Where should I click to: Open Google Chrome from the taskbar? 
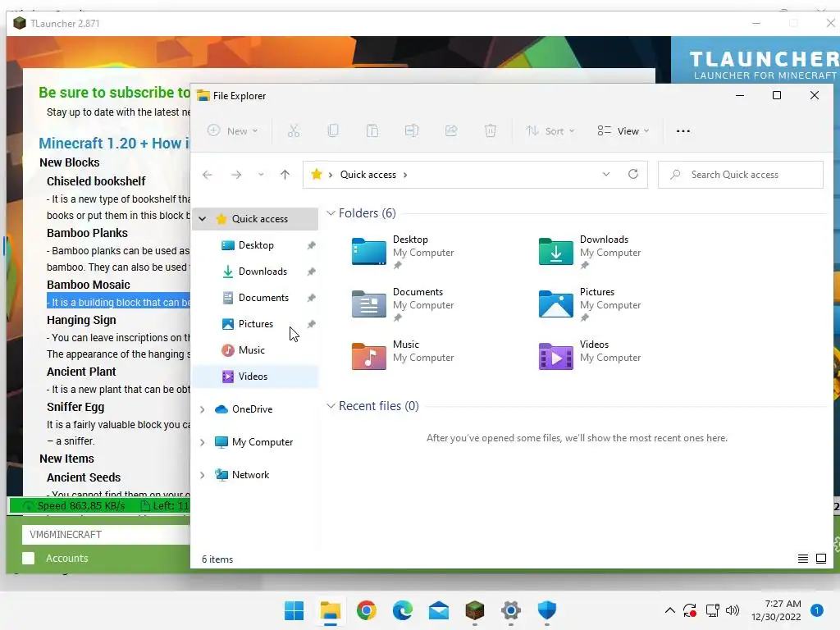point(367,610)
